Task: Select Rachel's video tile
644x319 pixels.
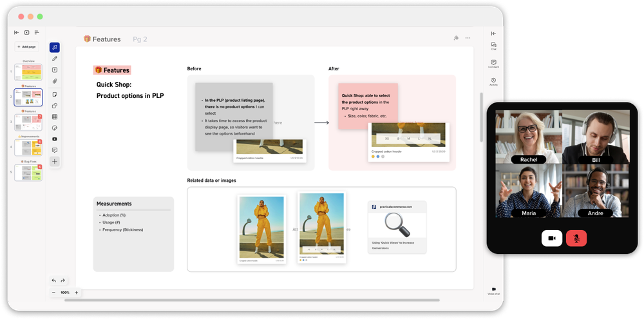Action: (x=528, y=137)
